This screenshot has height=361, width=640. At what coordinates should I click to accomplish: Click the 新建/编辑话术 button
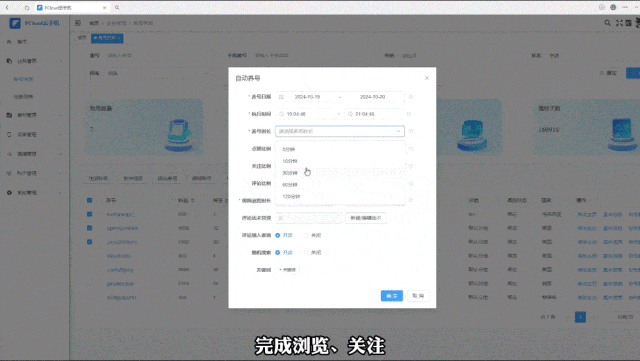coord(366,218)
